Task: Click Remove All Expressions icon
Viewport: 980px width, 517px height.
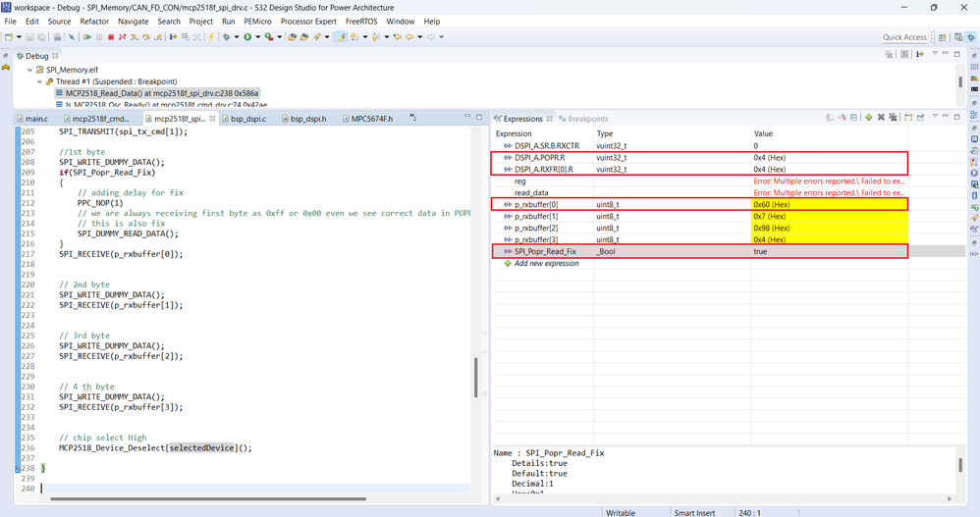Action: [894, 118]
